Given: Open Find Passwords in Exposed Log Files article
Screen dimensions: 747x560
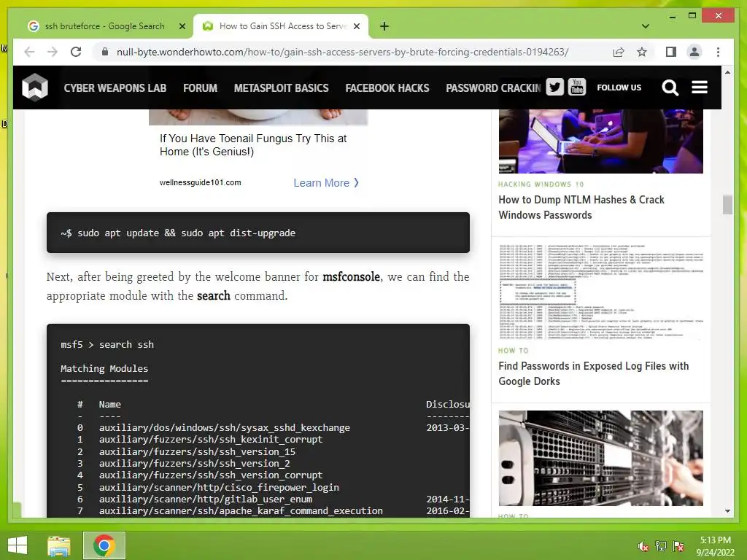Looking at the screenshot, I should pos(593,373).
